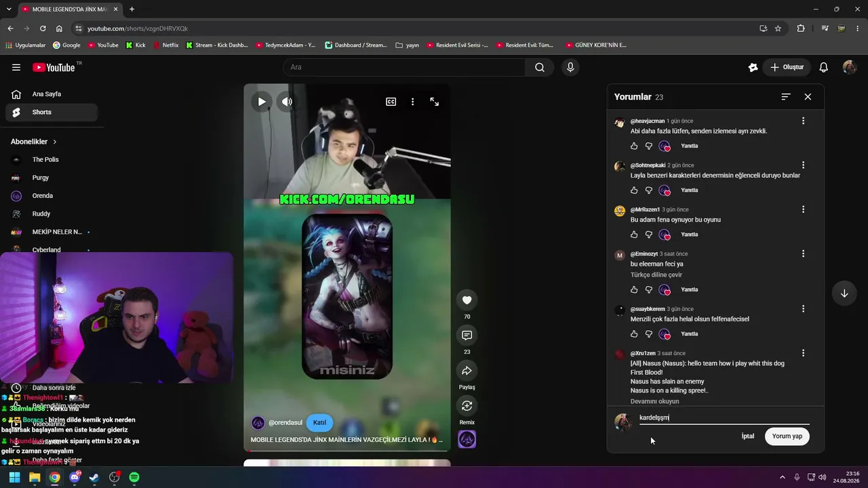Select Shorts in the sidebar
The width and height of the screenshot is (868, 488).
52,113
